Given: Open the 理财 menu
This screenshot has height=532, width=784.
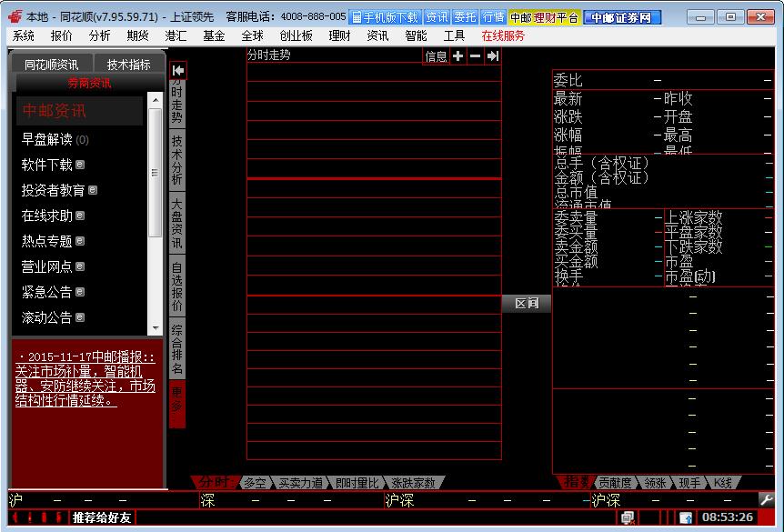Looking at the screenshot, I should point(339,35).
